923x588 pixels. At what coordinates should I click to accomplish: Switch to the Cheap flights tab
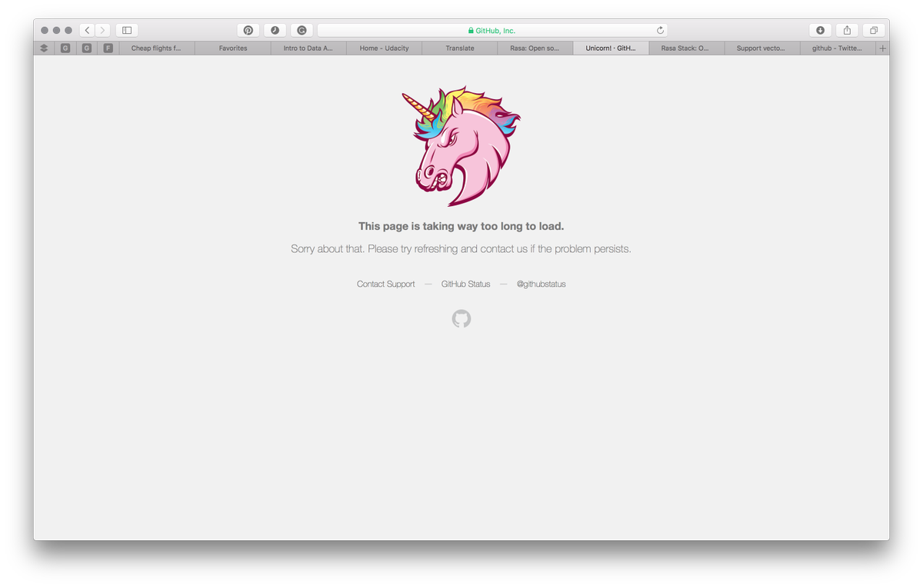tap(157, 48)
